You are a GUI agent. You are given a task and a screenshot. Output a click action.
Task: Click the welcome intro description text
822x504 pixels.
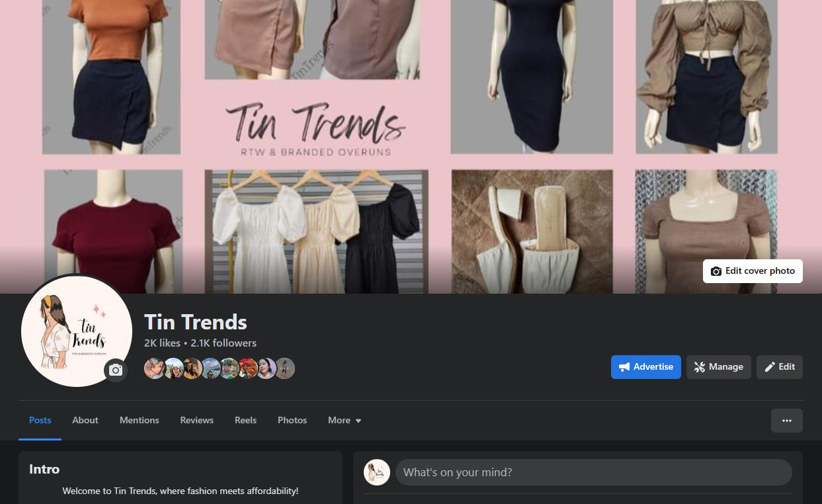click(181, 491)
